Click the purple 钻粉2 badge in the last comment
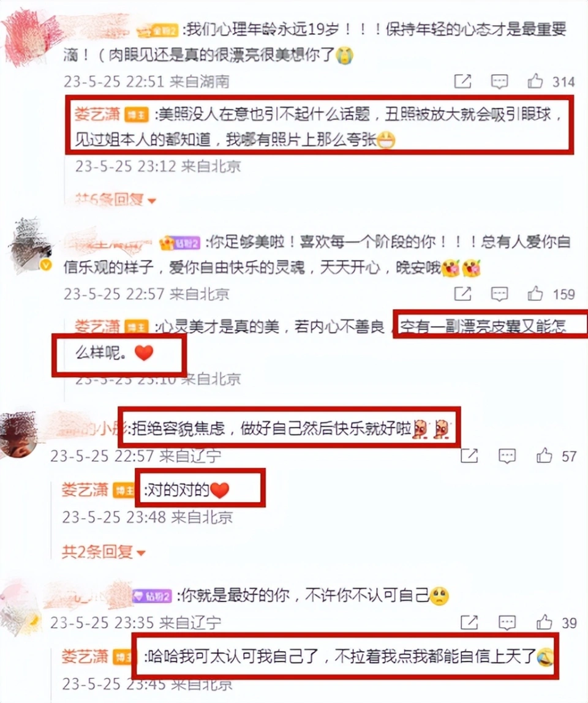588x703 pixels. [x=153, y=596]
